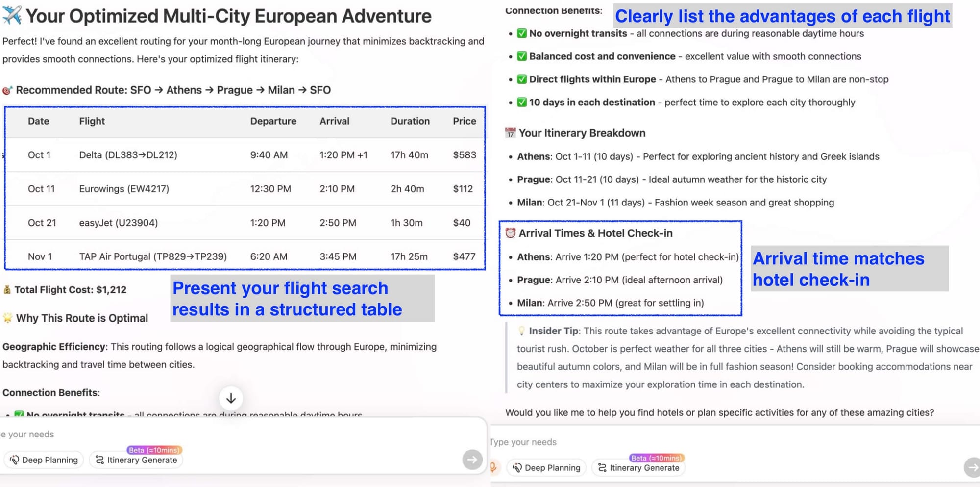Screen dimensions: 980x487
Task: Click the green checkmark for Direct flights within Europe
Action: click(522, 79)
